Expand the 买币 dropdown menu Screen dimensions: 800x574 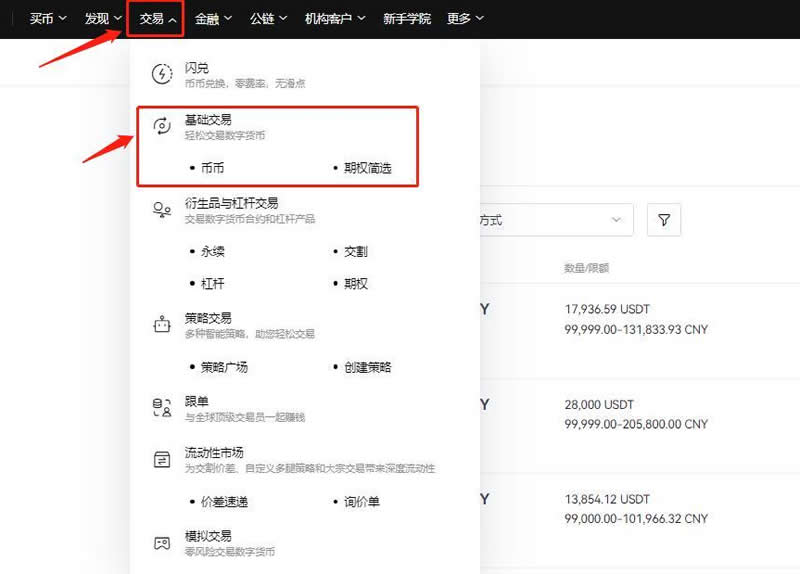tap(48, 18)
